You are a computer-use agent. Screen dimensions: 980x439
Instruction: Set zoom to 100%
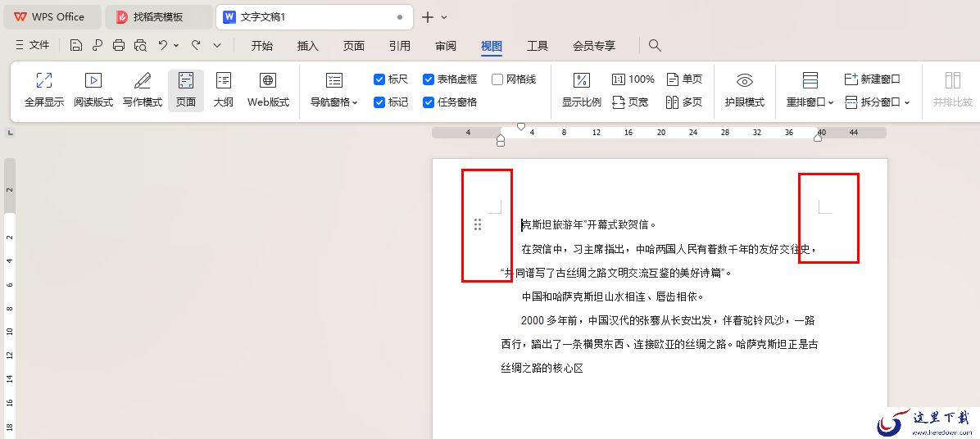(633, 79)
